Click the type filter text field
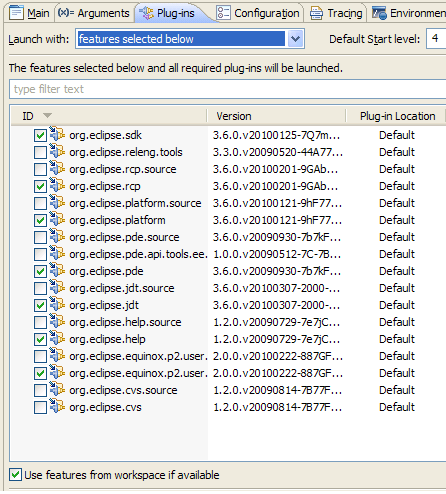446x494 pixels. 228,89
